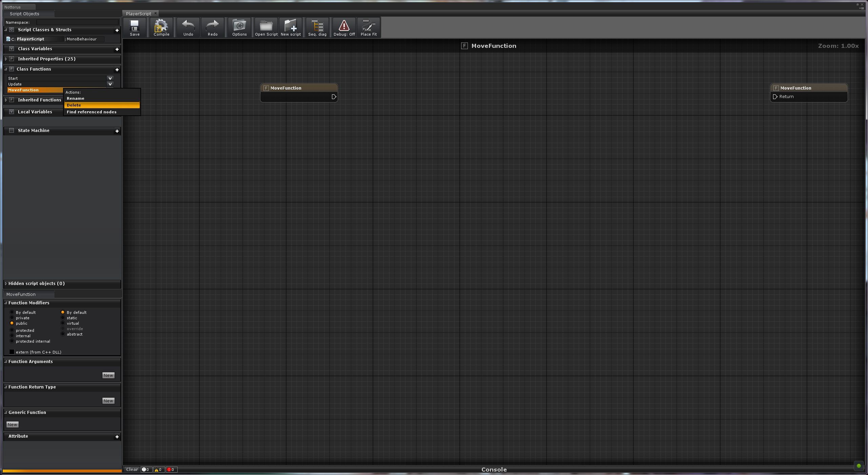The image size is (868, 475).
Task: Select Delete from the Actions context menu
Action: (74, 105)
